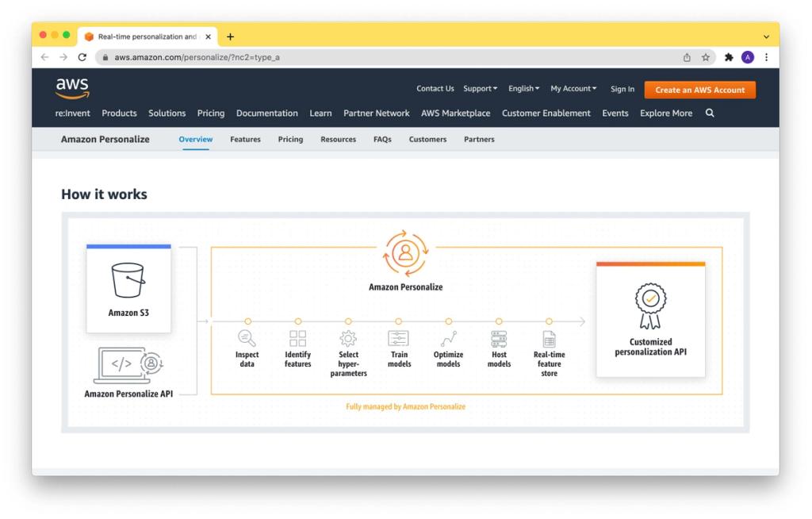The image size is (812, 519).
Task: Open the extensions puzzle icon
Action: tap(729, 57)
